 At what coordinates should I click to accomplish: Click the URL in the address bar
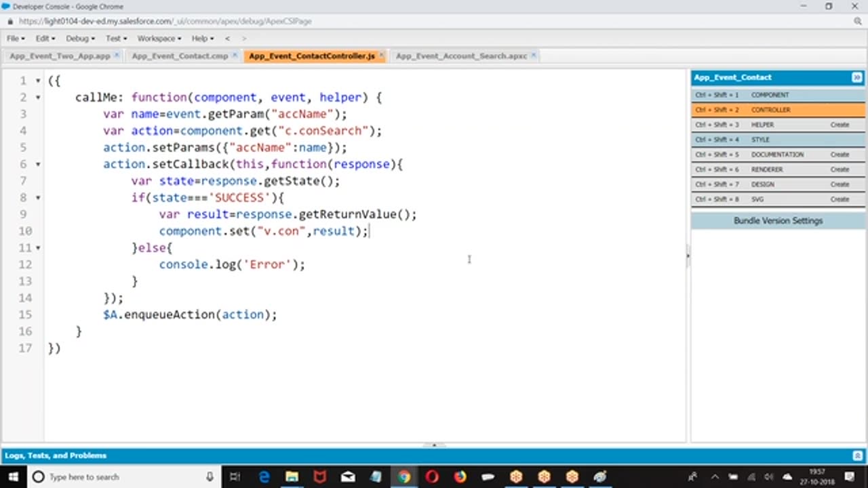coord(165,21)
